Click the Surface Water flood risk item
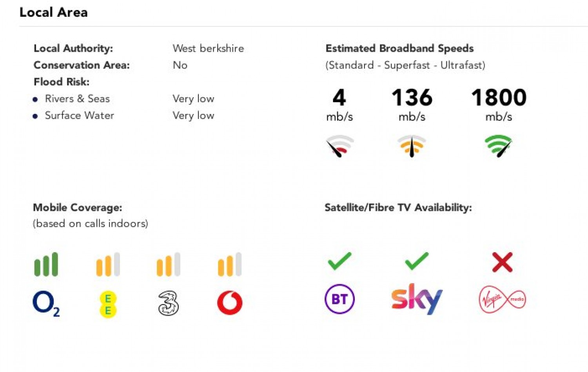The height and width of the screenshot is (372, 588). pos(79,116)
